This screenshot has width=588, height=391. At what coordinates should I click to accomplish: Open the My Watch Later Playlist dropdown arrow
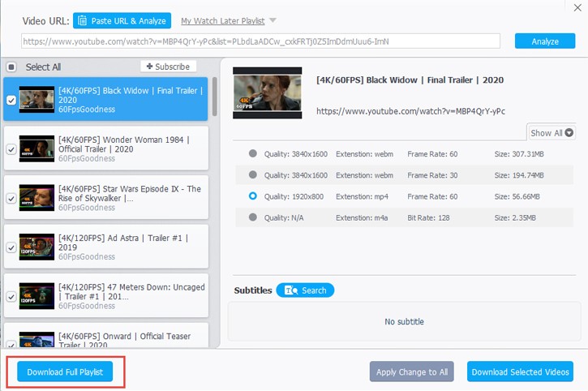pos(273,20)
